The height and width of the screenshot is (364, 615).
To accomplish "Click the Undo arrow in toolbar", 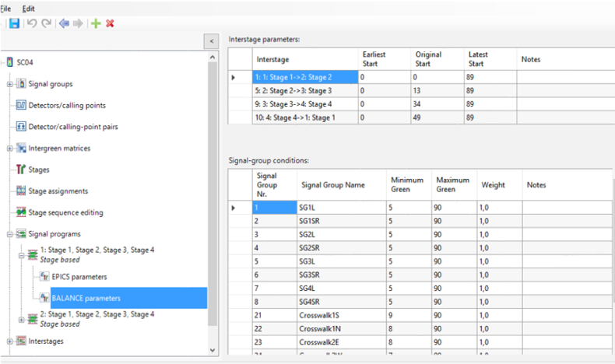I will tap(32, 24).
